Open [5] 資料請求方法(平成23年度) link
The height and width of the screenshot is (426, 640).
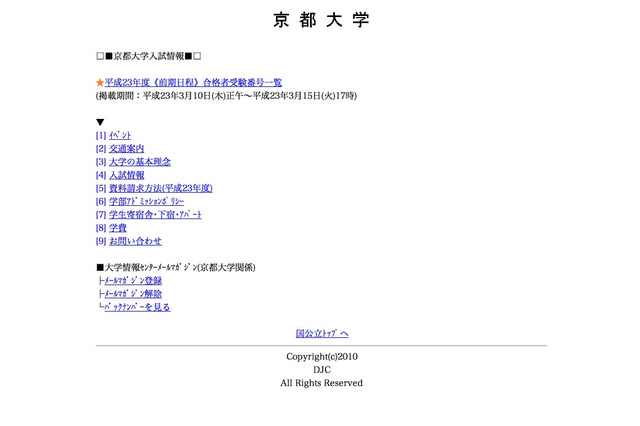(161, 188)
